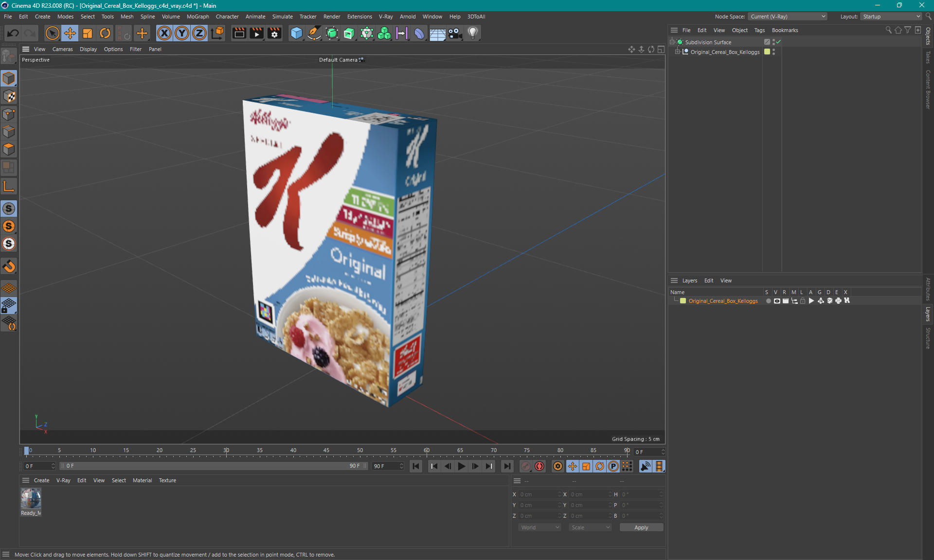Switch to Model mode cube icon
The height and width of the screenshot is (560, 934).
[x=9, y=78]
